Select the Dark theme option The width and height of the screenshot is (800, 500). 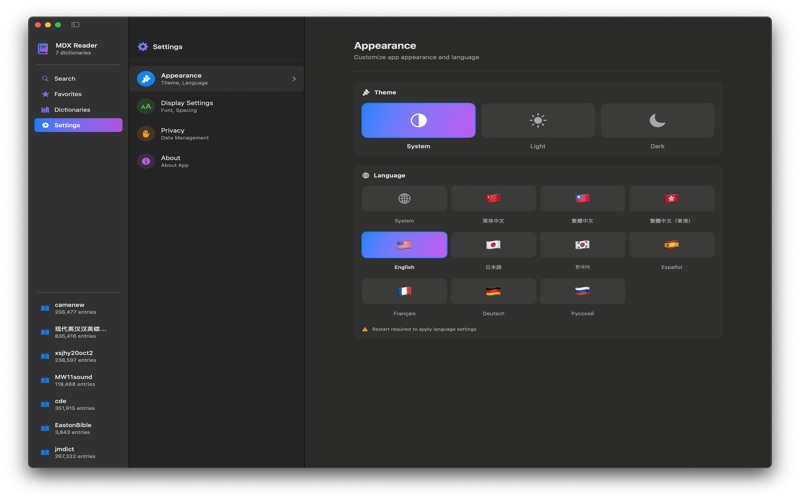click(x=657, y=120)
